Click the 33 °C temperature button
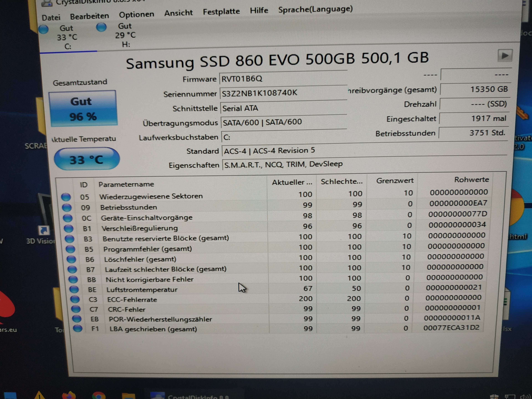 coord(87,159)
